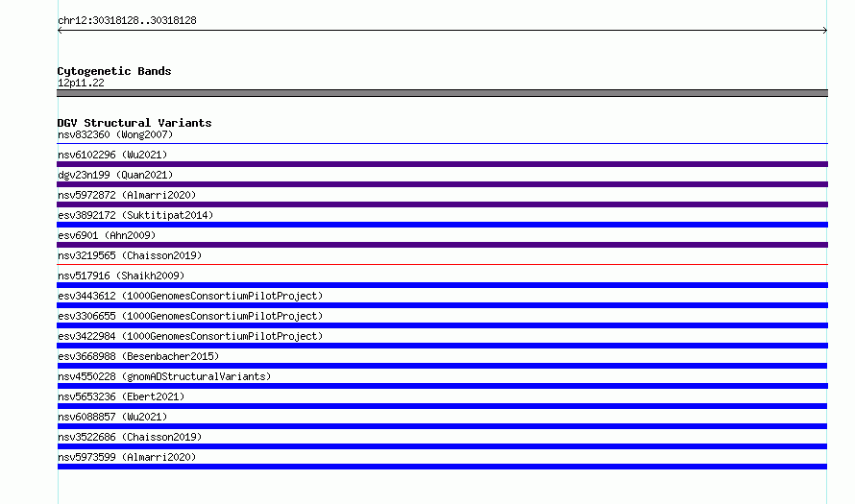Open variant esv3306655 (1000GenomesConsortiumPilotProject)
The image size is (855, 504).
190,316
